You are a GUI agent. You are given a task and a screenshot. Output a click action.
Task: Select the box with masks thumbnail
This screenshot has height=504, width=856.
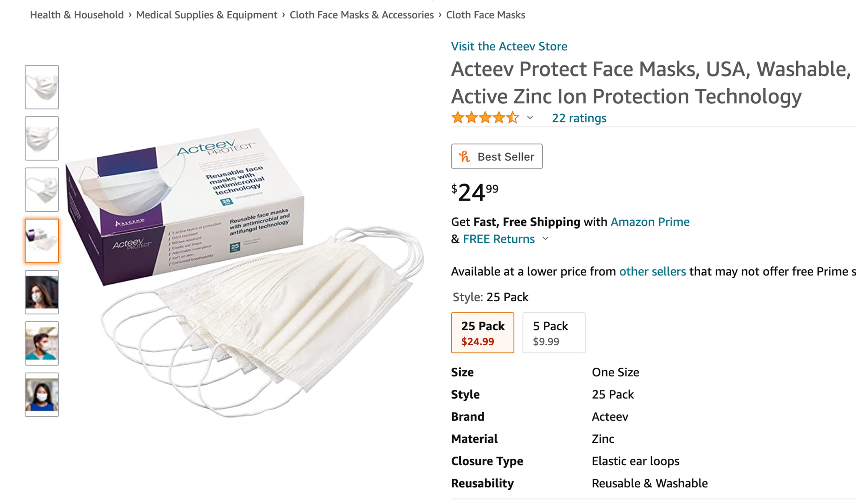(x=42, y=241)
